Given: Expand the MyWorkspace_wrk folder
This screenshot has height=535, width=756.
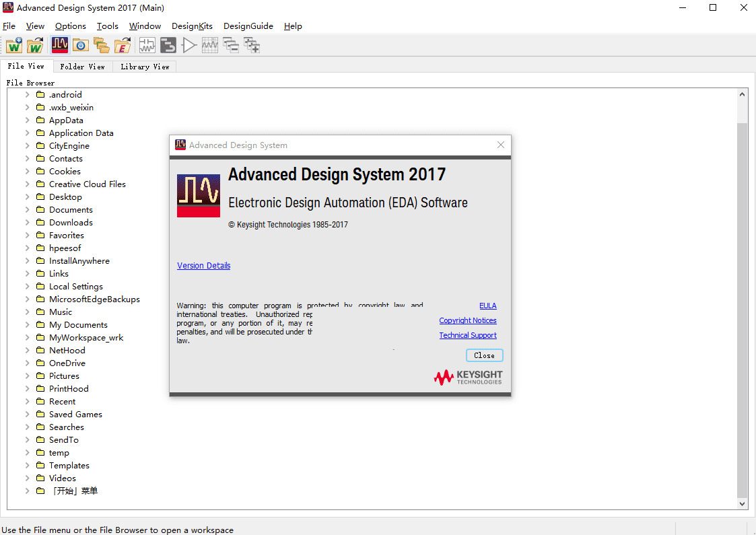Looking at the screenshot, I should [x=27, y=337].
